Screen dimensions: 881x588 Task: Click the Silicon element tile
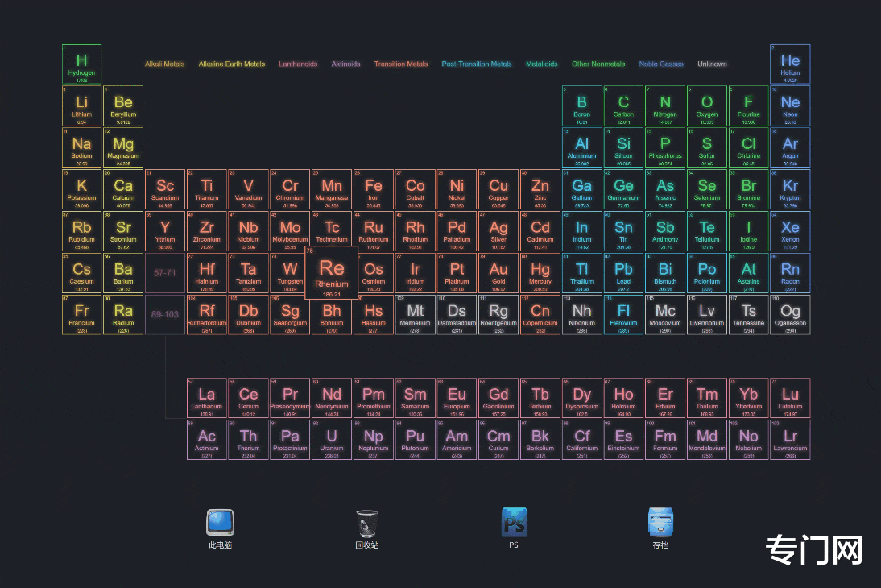(623, 147)
